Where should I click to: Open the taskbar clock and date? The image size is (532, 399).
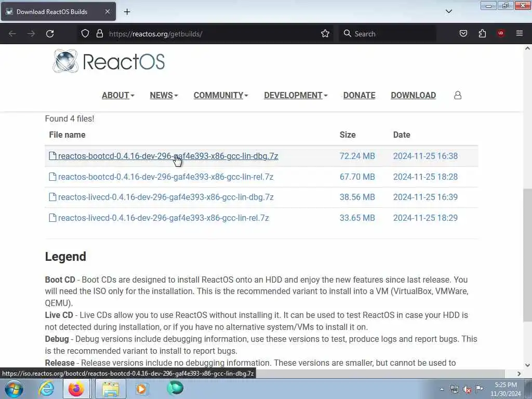[506, 389]
